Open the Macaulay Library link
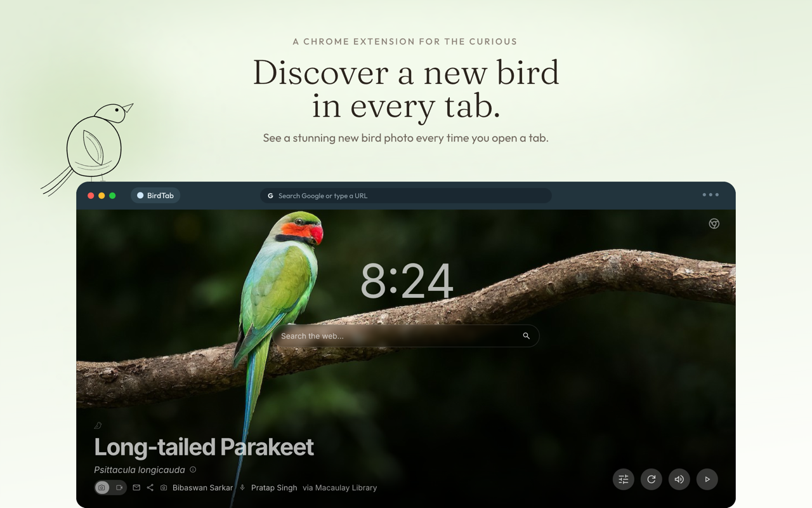The image size is (812, 508). point(346,488)
